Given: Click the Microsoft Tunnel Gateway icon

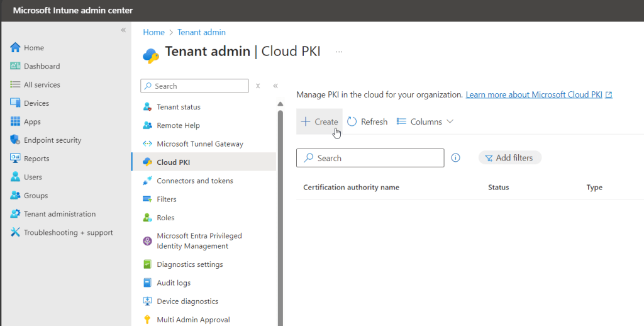Looking at the screenshot, I should click(147, 144).
